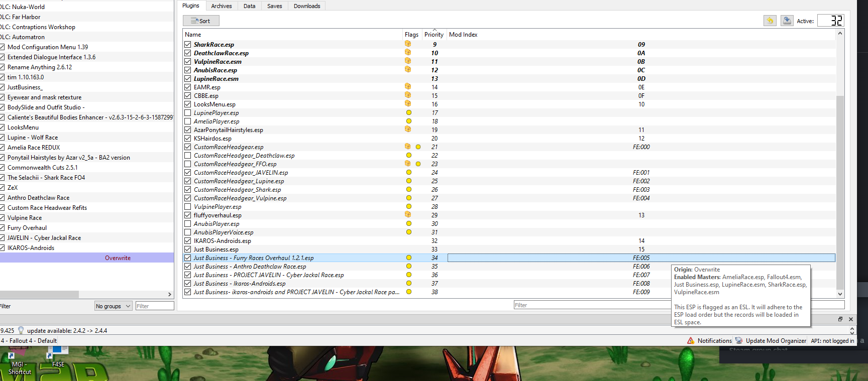This screenshot has width=868, height=381.
Task: Click the archive flag icon for DeathclawRace.esp
Action: tap(408, 53)
